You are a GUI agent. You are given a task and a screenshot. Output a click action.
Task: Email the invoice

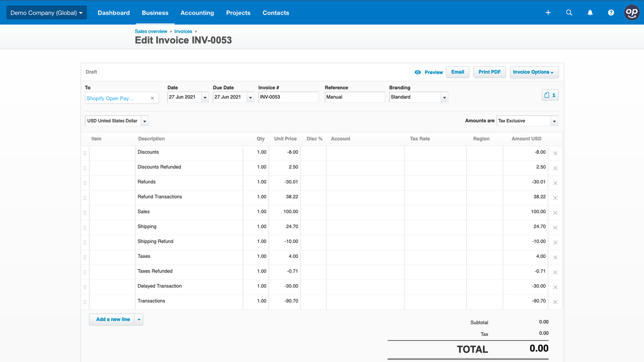click(x=457, y=72)
